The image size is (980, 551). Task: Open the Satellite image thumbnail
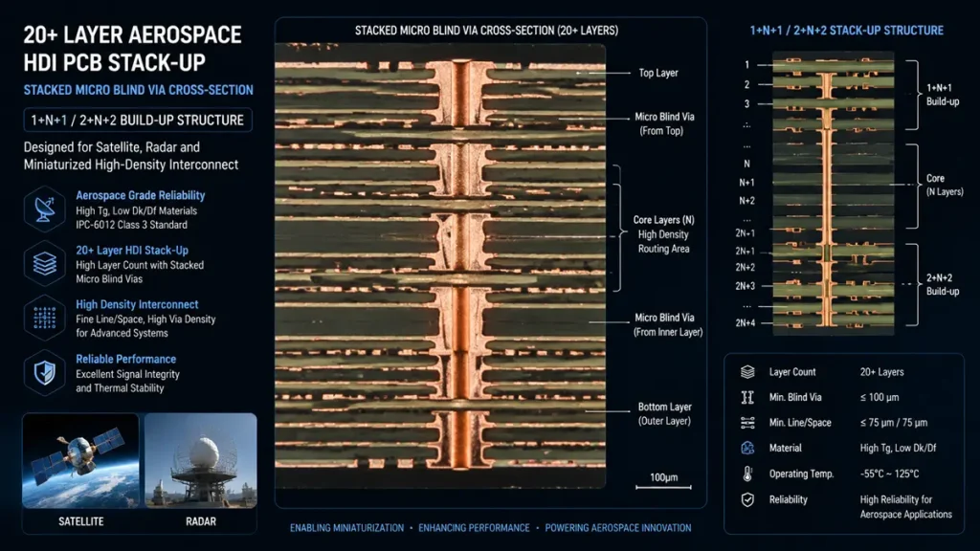click(x=80, y=460)
